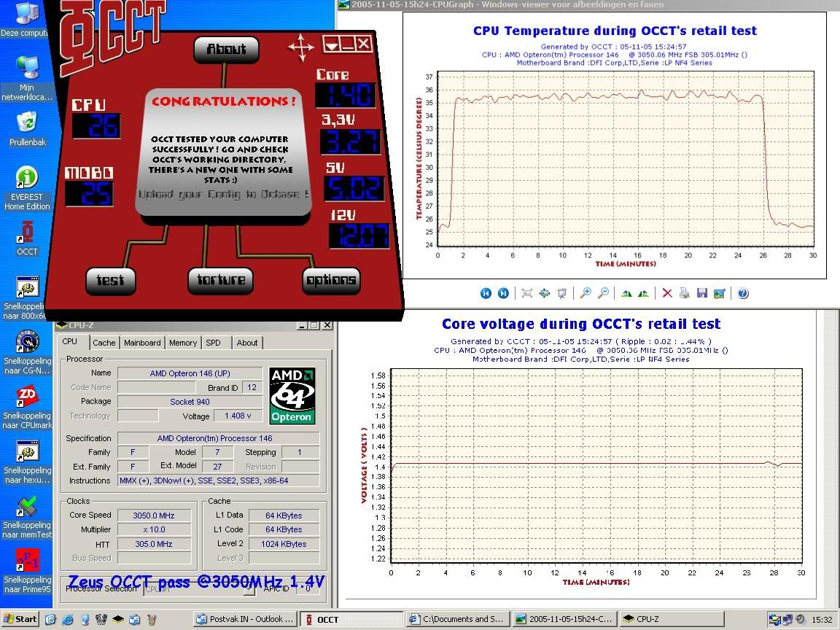Click the test button in OCCT
This screenshot has height=630, width=840.
pos(110,280)
